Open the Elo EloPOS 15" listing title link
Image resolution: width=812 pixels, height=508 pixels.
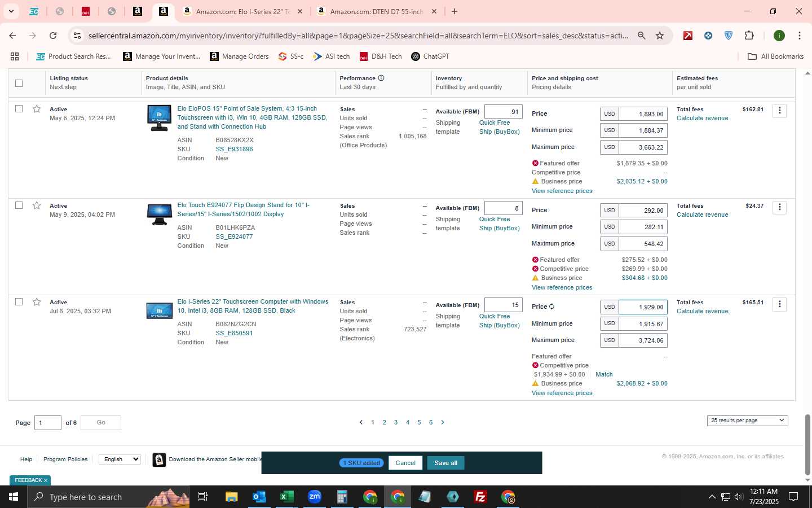pos(252,117)
